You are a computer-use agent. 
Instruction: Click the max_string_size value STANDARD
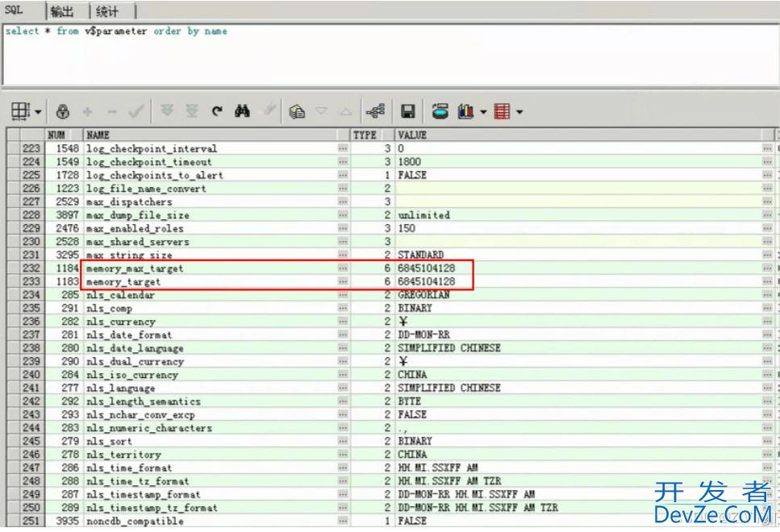click(421, 255)
